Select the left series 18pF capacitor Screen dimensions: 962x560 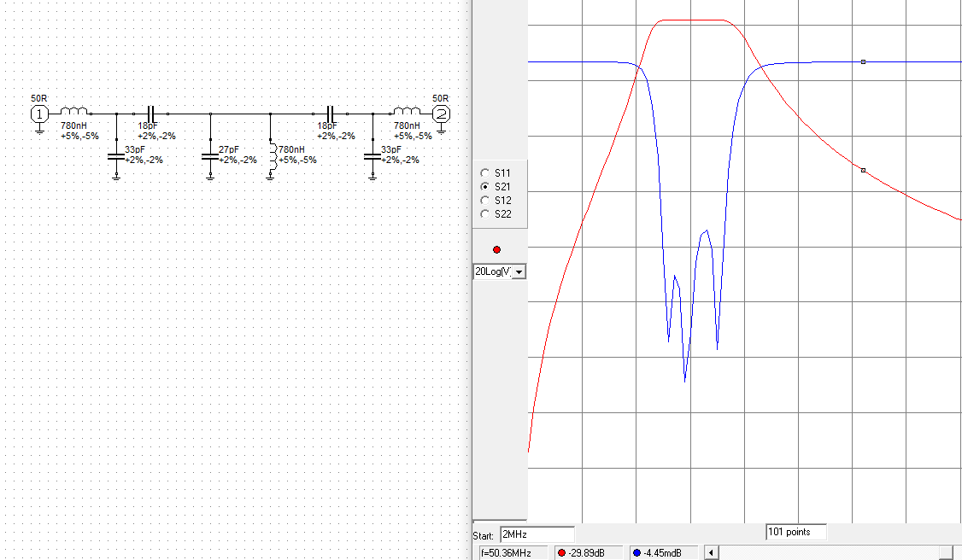pyautogui.click(x=151, y=114)
